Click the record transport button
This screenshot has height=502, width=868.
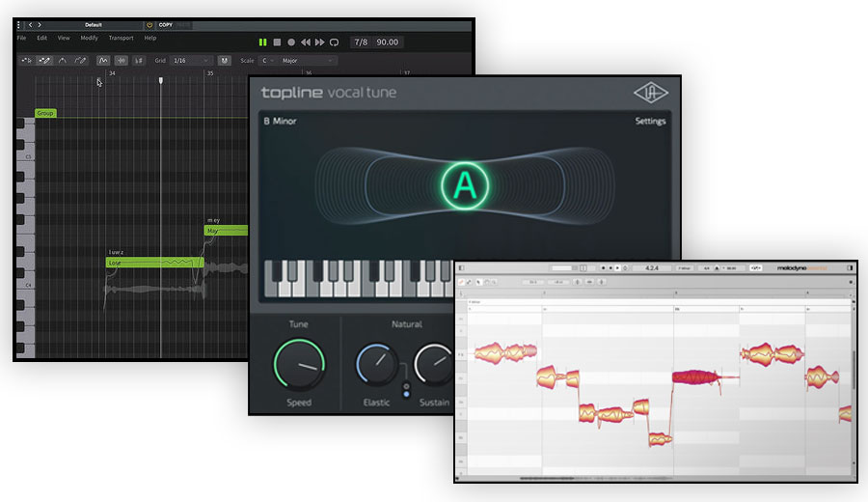tap(291, 42)
